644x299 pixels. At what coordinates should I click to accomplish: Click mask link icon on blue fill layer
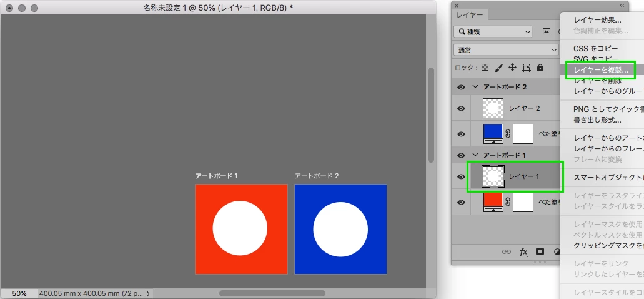coord(508,134)
